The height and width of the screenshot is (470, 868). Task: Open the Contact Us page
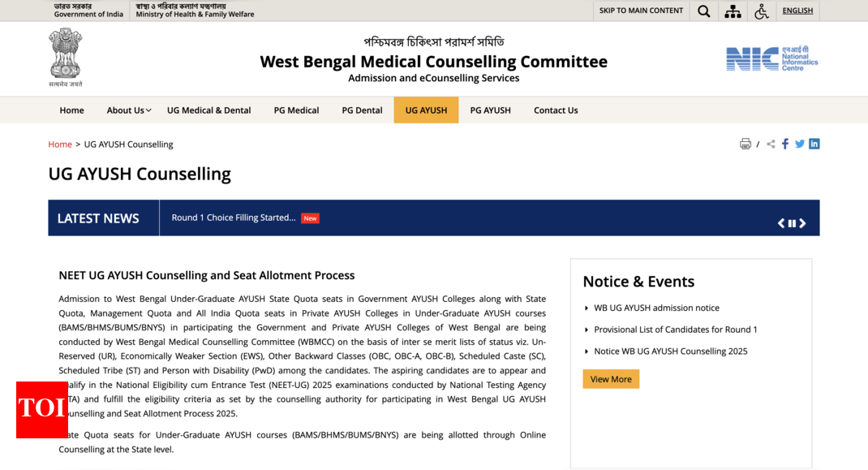pyautogui.click(x=556, y=110)
